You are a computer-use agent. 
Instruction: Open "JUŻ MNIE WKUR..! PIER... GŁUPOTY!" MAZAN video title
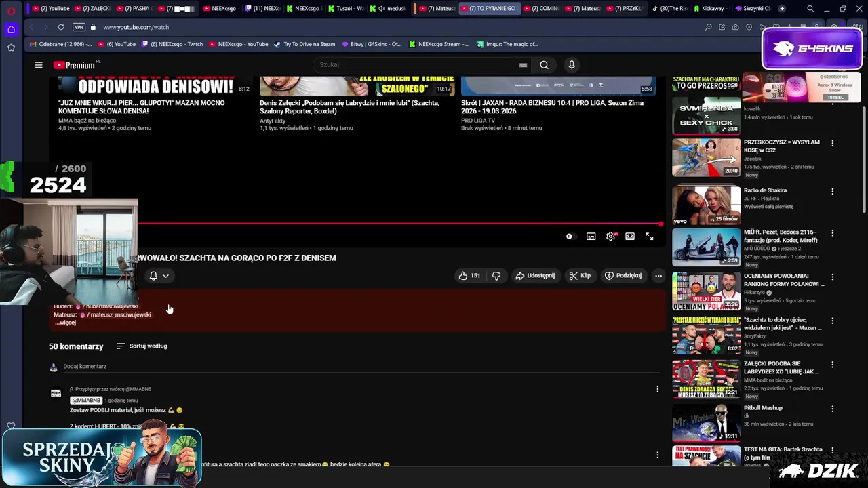click(142, 107)
